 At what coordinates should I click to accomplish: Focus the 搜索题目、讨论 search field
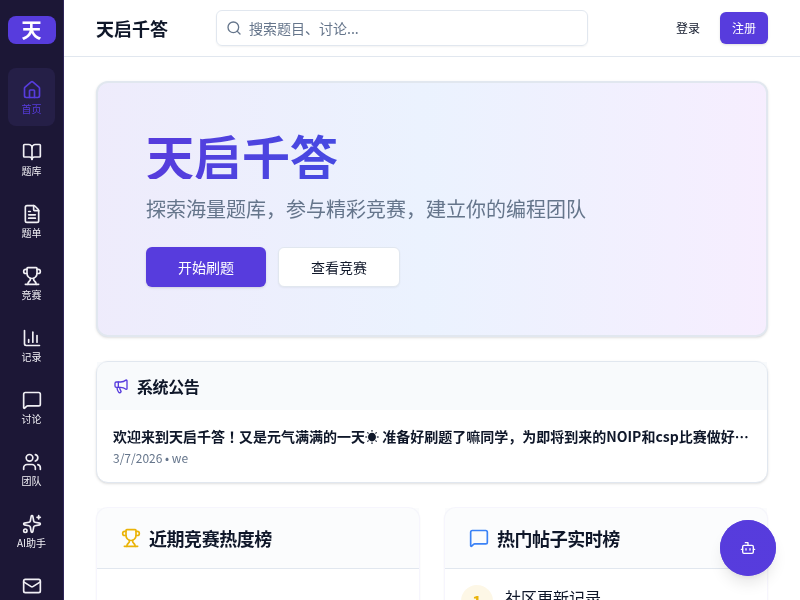click(410, 28)
